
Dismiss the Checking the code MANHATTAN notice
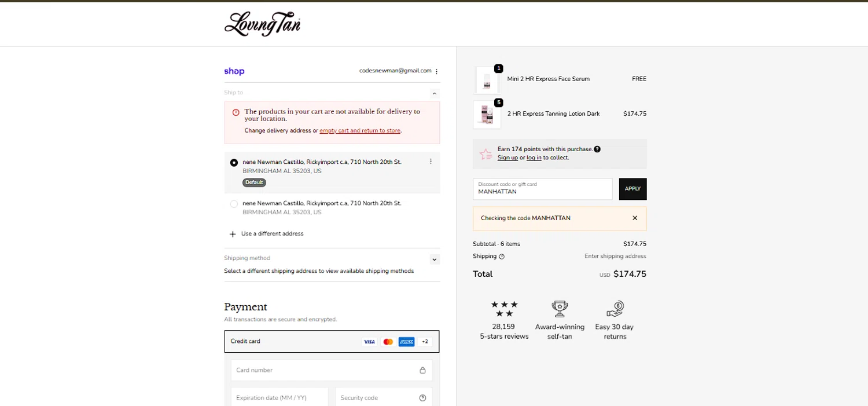[635, 218]
